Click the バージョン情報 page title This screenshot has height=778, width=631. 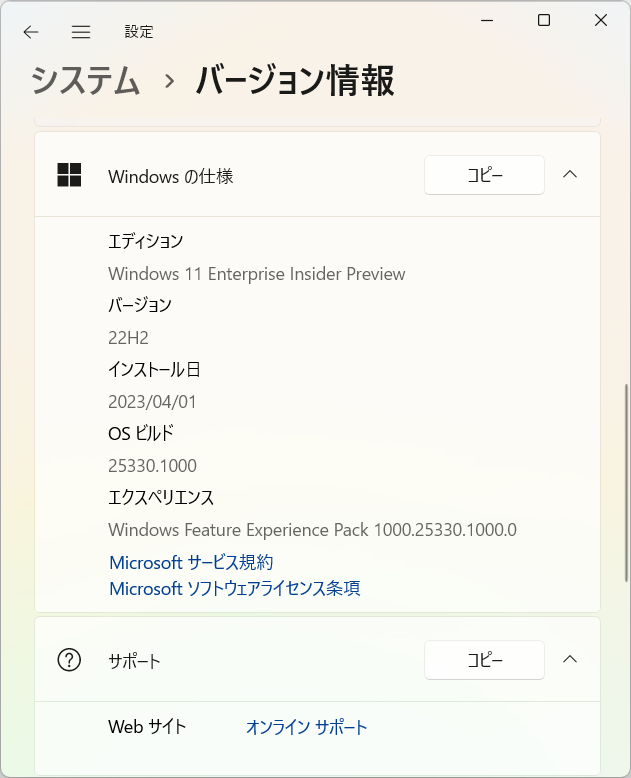pyautogui.click(x=295, y=80)
